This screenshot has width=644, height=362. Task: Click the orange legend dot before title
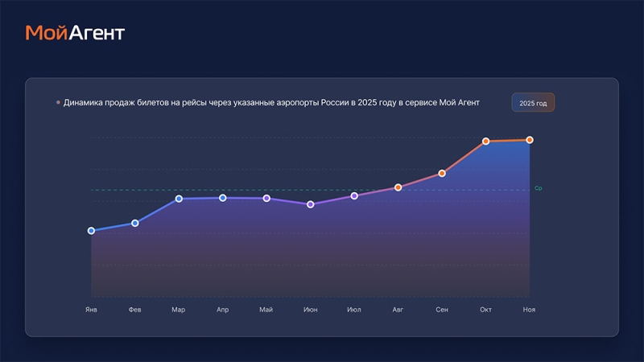(x=58, y=103)
